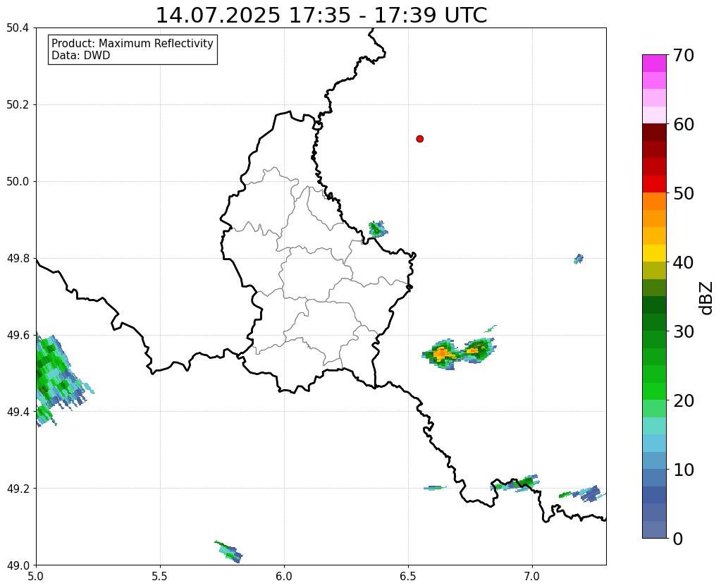Pick the yellow 40 dBZ colorbar segment
Screen dimensions: 721x588
(654, 253)
